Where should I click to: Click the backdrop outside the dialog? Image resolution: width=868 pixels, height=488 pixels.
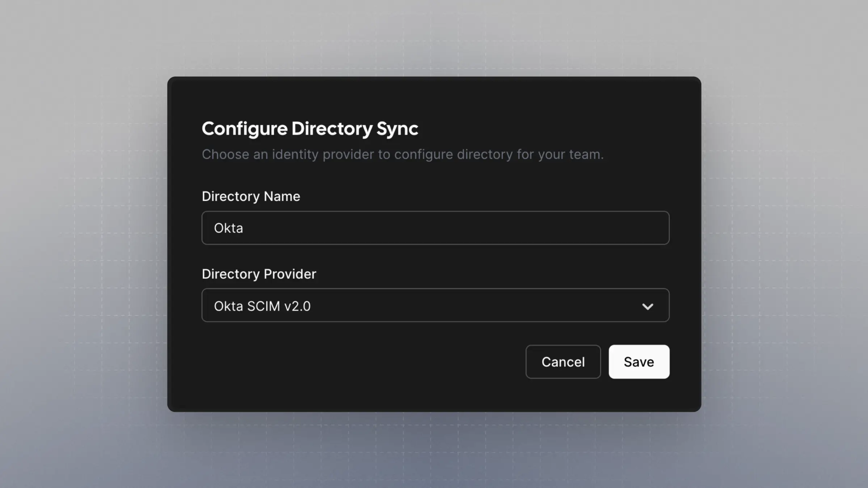click(81, 236)
